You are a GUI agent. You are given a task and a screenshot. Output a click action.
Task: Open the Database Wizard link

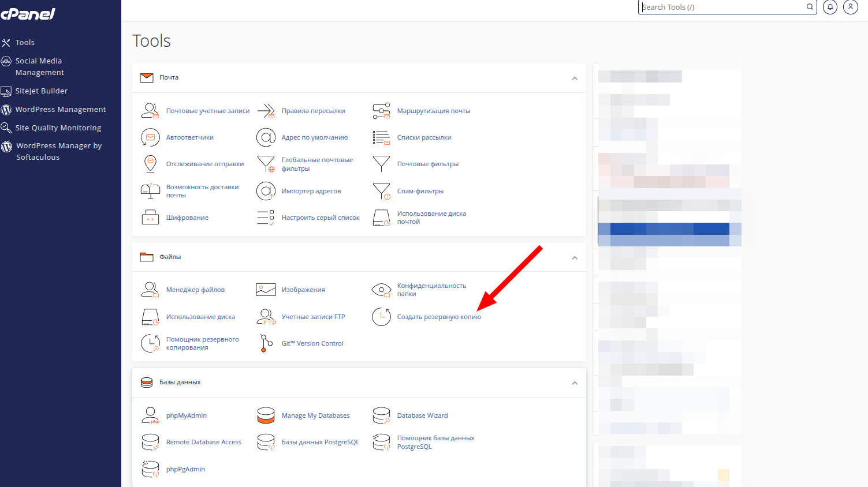[x=423, y=415]
